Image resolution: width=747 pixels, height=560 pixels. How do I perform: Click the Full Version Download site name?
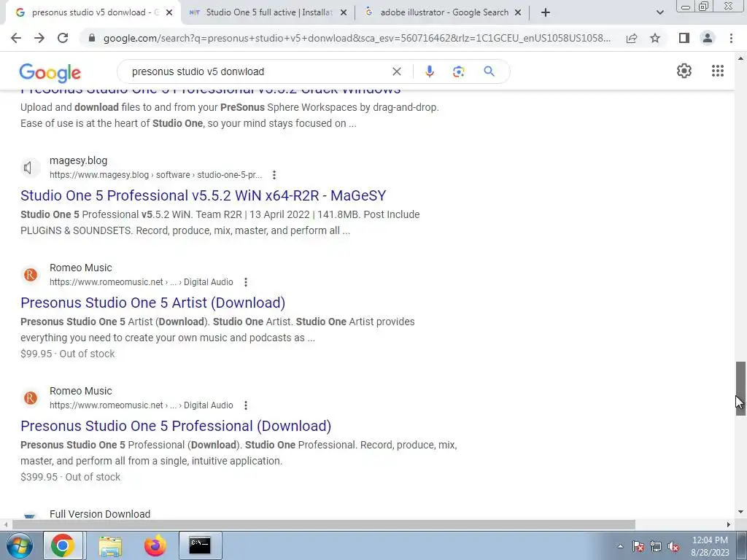coord(99,514)
